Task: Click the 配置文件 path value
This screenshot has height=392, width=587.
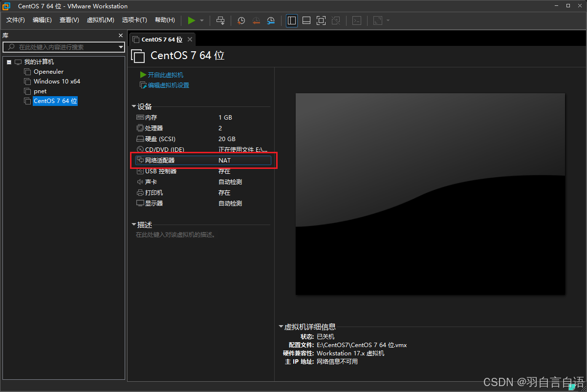Action: 362,345
